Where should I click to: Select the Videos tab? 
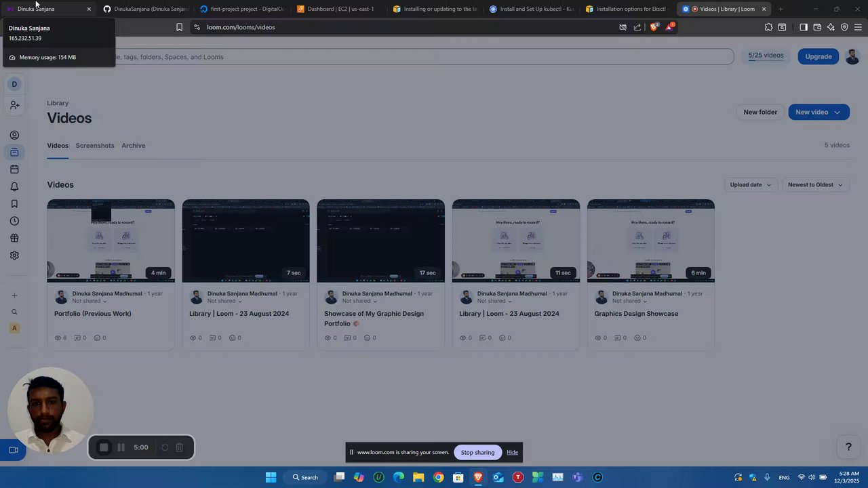click(58, 146)
